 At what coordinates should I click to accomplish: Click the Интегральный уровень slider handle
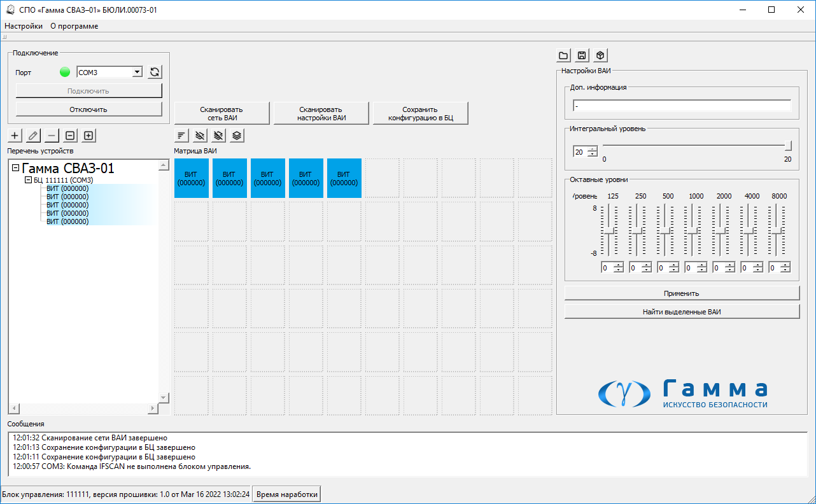[788, 146]
